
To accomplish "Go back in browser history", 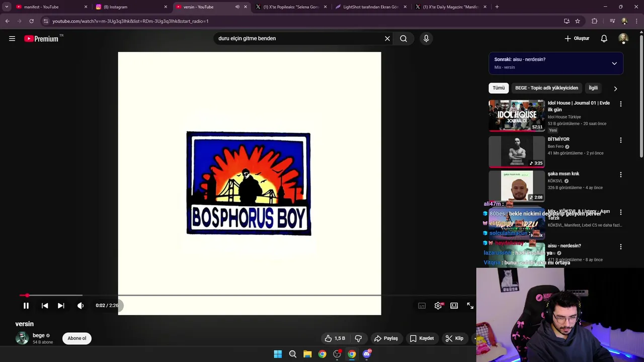I will click(x=7, y=21).
